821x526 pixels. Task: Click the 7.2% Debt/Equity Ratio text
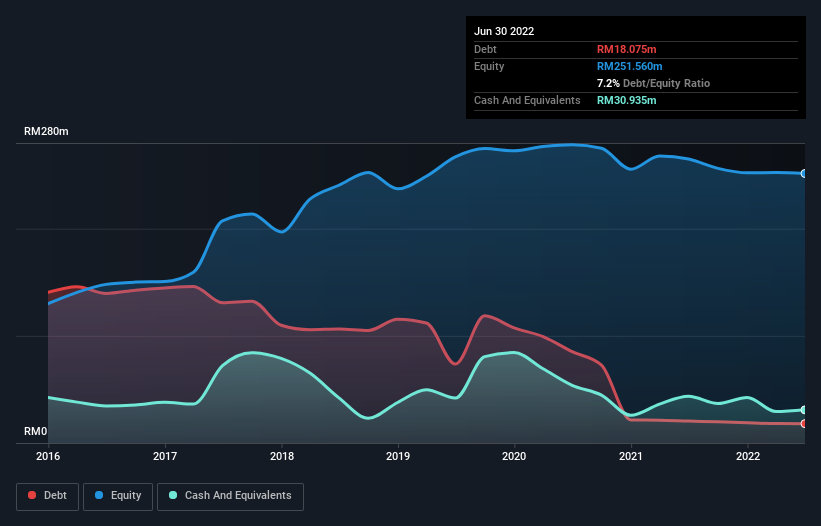[653, 83]
